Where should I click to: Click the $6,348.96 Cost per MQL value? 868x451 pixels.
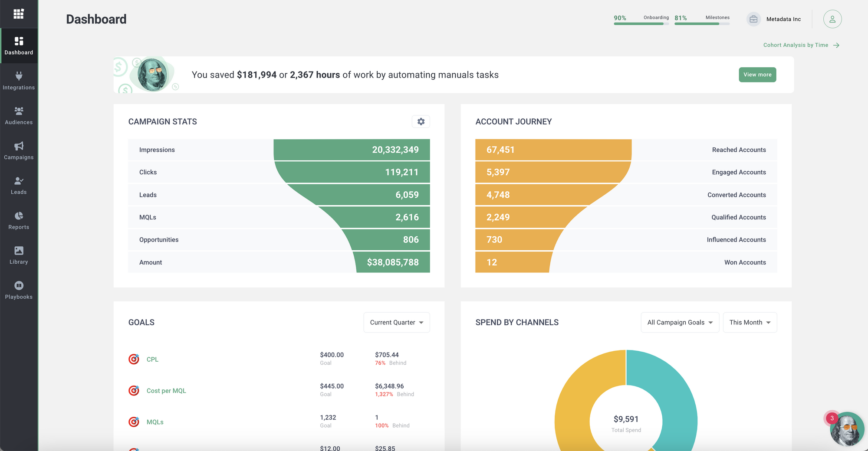tap(389, 386)
